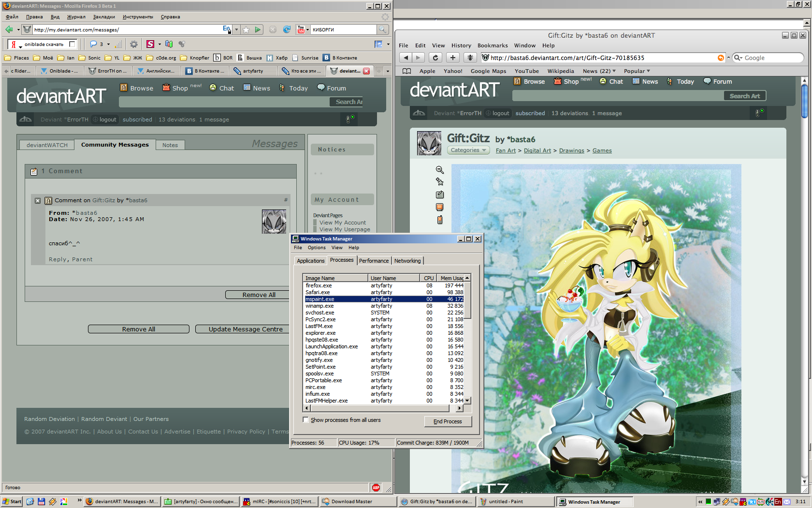The height and width of the screenshot is (508, 812).
Task: Click red close button on the deviant... tab
Action: click(x=366, y=71)
